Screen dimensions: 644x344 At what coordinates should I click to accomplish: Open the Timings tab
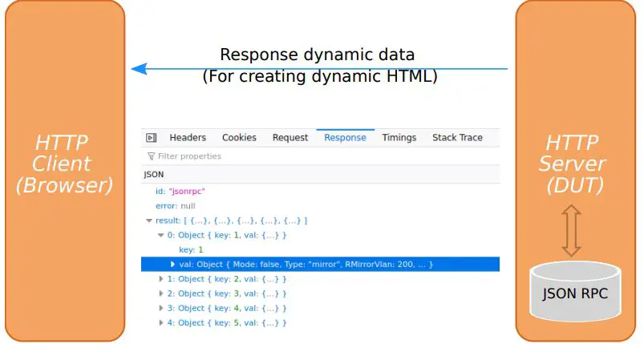click(399, 138)
